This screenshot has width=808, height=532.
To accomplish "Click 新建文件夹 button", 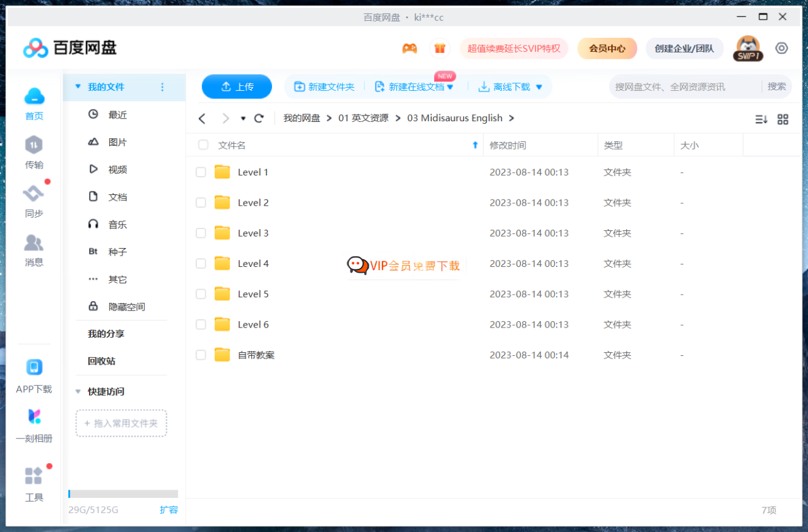I will [x=324, y=87].
